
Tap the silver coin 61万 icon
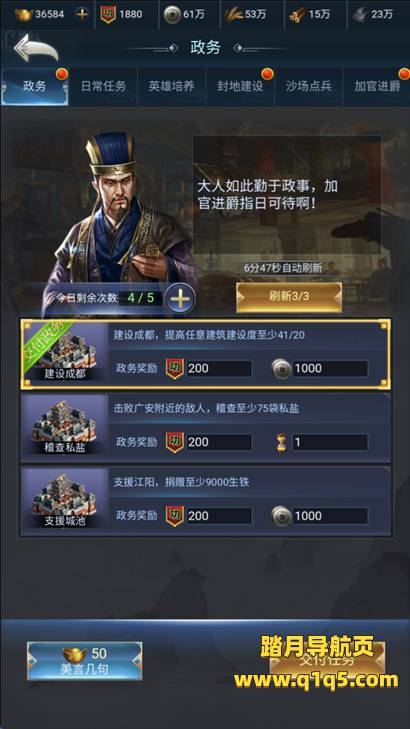(x=172, y=15)
